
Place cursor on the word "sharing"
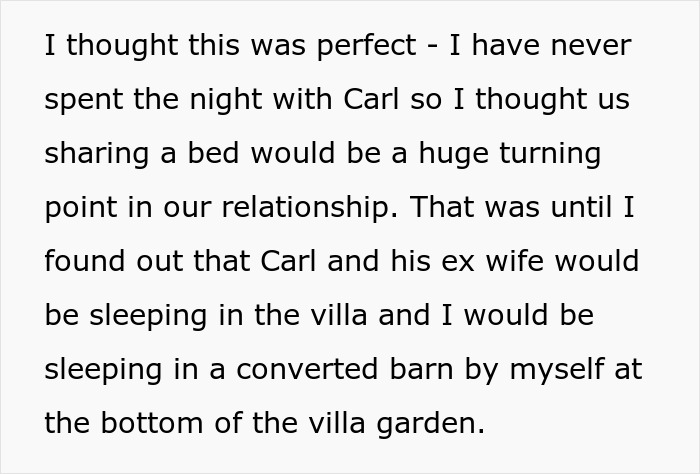click(x=92, y=154)
